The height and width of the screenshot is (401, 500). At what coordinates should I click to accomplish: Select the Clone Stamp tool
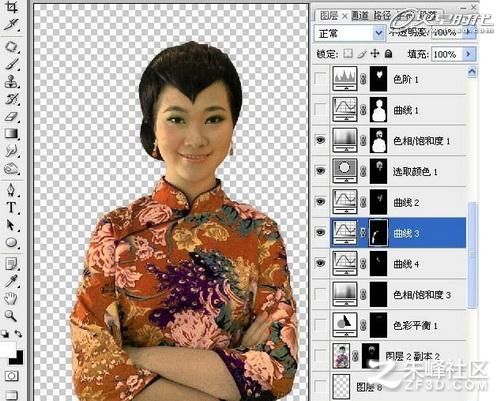(x=11, y=81)
